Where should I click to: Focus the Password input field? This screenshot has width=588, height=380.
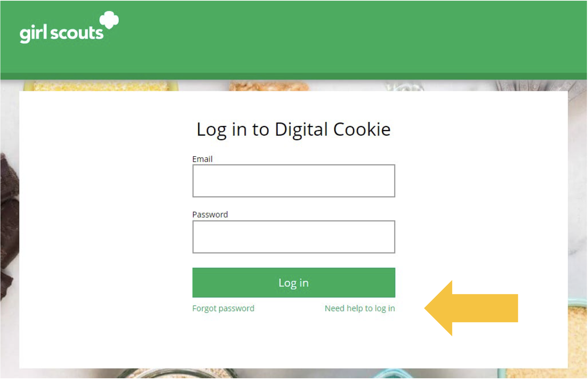coord(294,237)
